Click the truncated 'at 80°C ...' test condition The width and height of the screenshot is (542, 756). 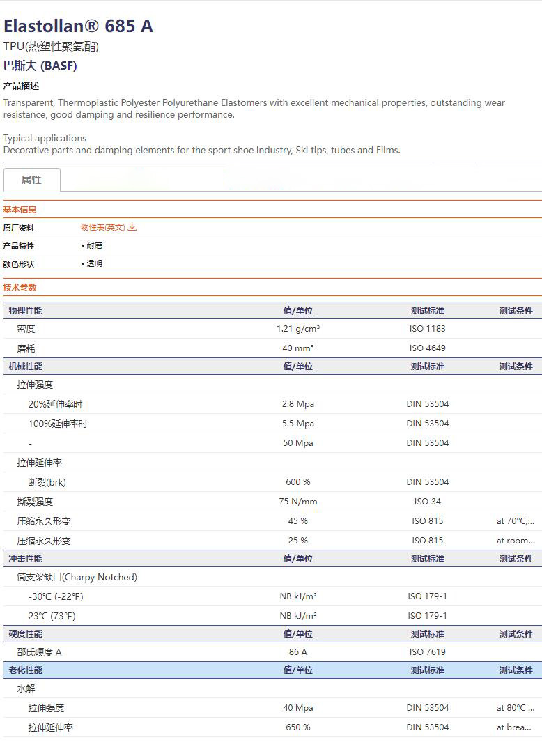[516, 708]
